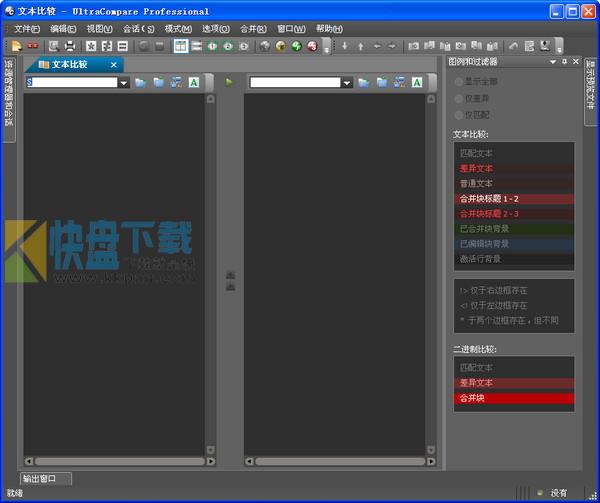
Task: Open print preview from the toolbar
Action: (x=54, y=46)
